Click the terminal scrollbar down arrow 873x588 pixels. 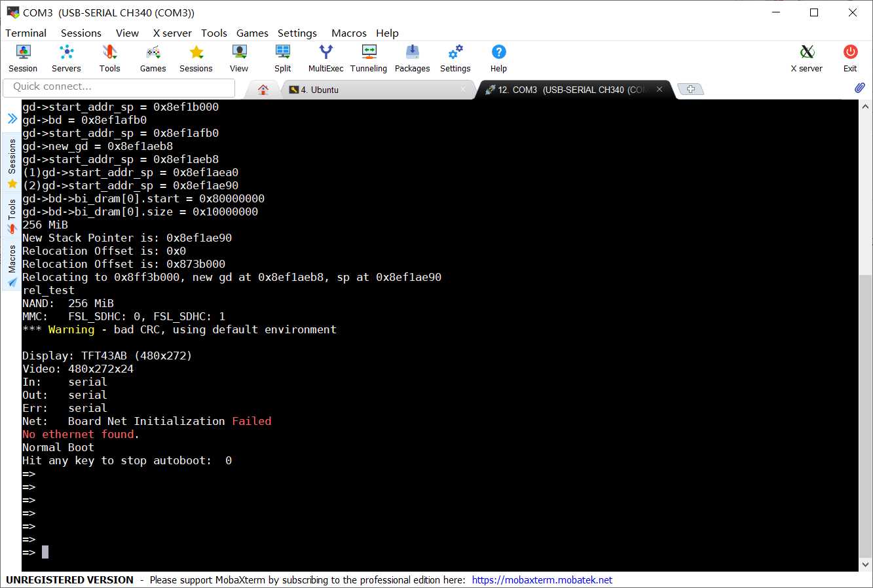(x=865, y=564)
